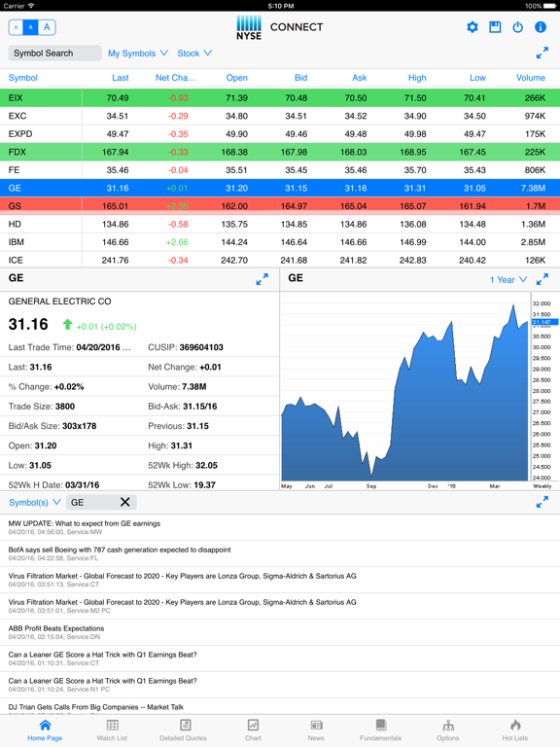Image resolution: width=560 pixels, height=747 pixels.
Task: Click the NYSE Connect logo
Action: (x=280, y=27)
